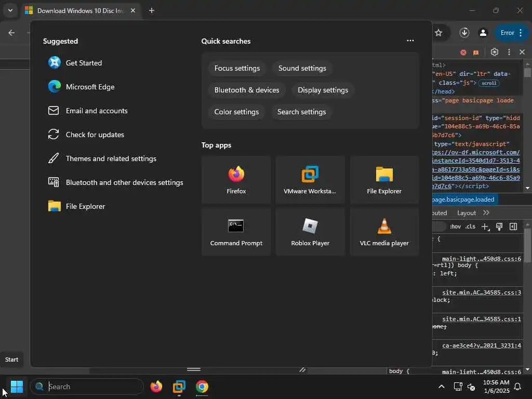
Task: Toggle rendering emulations paintbrush icon
Action: (x=499, y=227)
